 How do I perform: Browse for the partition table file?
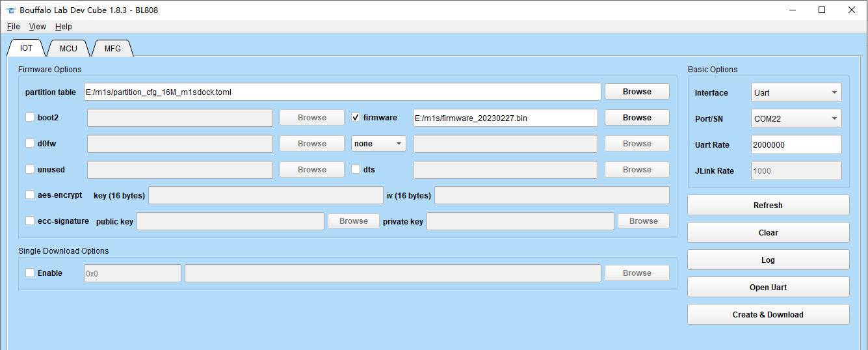[x=637, y=92]
